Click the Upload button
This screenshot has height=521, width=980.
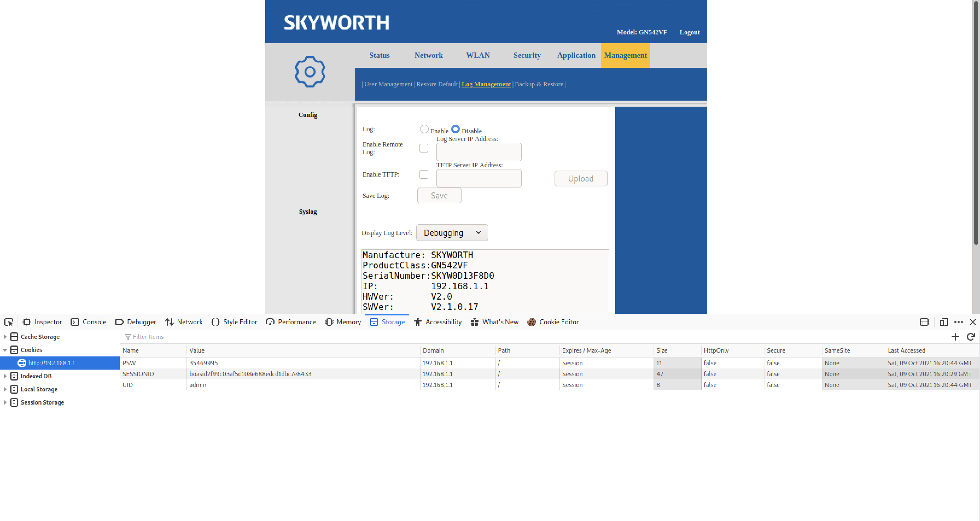point(581,179)
